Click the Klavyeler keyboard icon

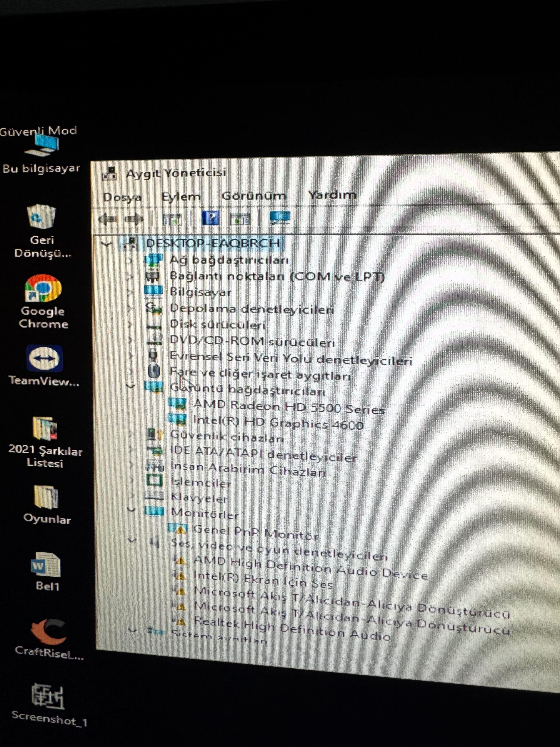[155, 496]
